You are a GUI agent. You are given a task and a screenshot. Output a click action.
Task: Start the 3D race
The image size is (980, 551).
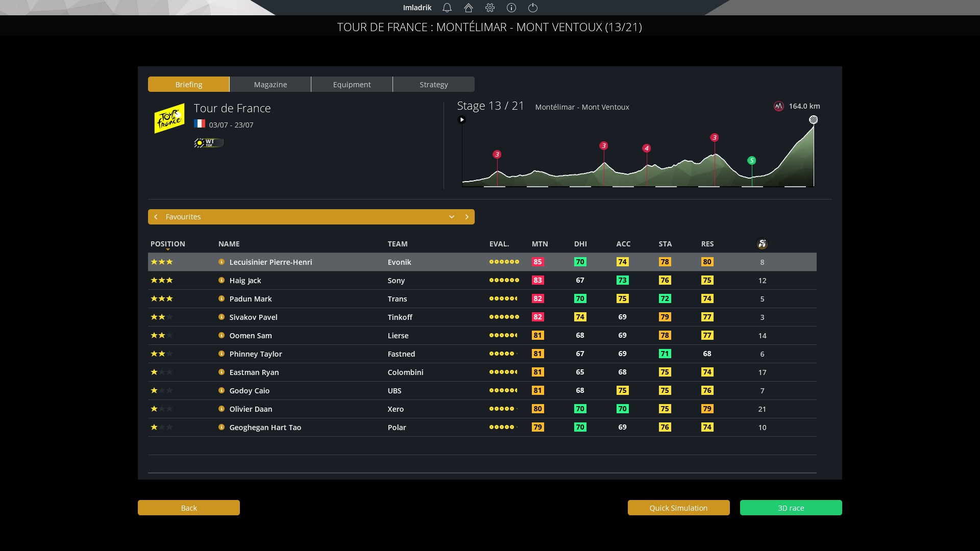tap(791, 508)
